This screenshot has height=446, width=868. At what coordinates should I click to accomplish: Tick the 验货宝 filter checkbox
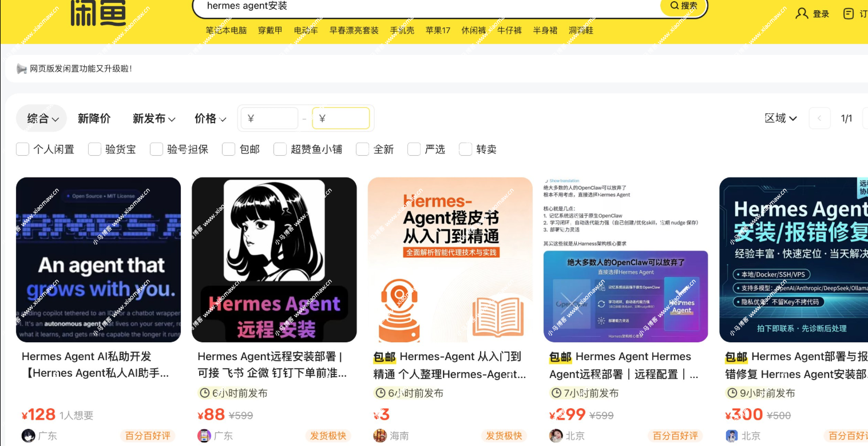[x=95, y=149]
